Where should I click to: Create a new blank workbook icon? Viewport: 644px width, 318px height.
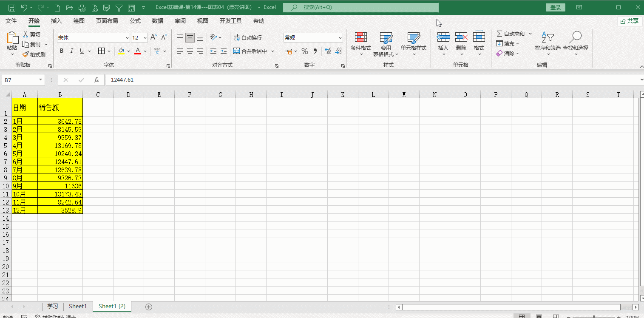(x=57, y=7)
